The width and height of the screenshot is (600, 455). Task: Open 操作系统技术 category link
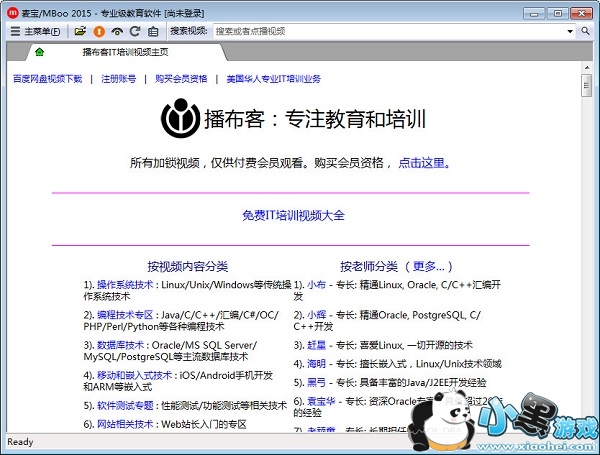pyautogui.click(x=125, y=285)
